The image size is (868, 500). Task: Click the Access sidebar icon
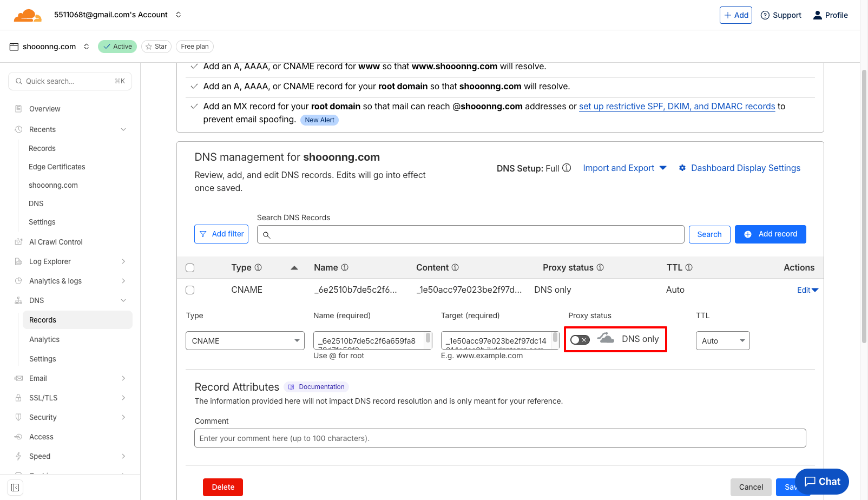click(x=18, y=437)
